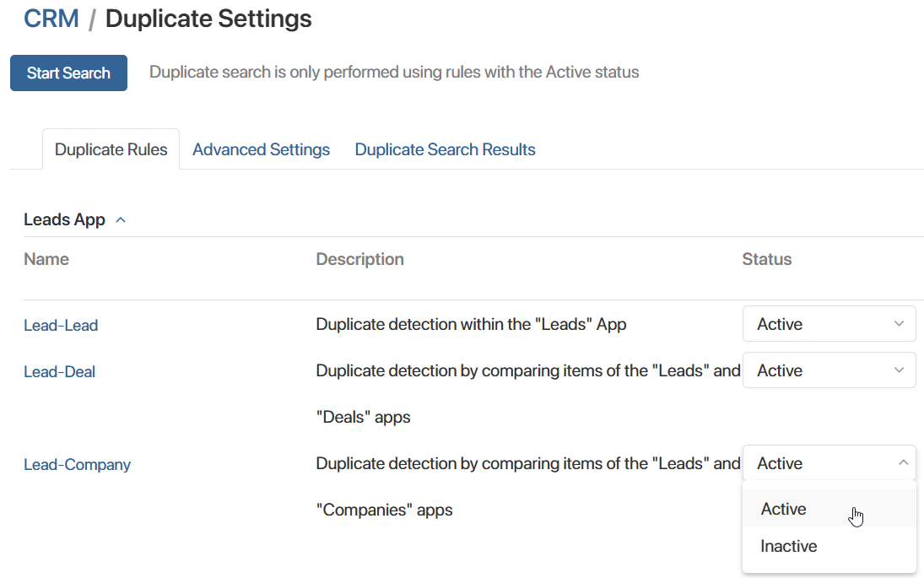
Task: Open the Lead-Company rule
Action: [77, 464]
